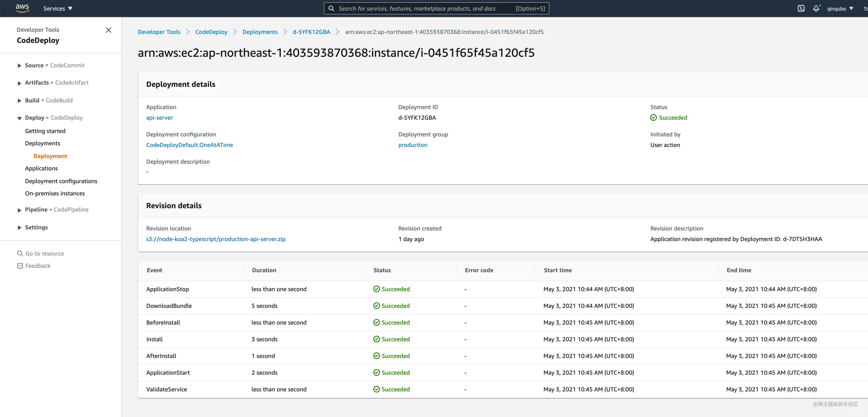
Task: Open Deployments in the sidebar
Action: coord(42,143)
